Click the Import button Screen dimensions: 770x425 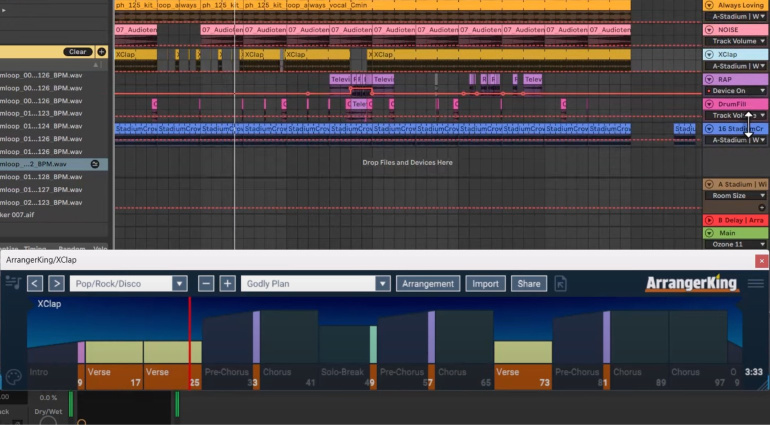click(485, 283)
